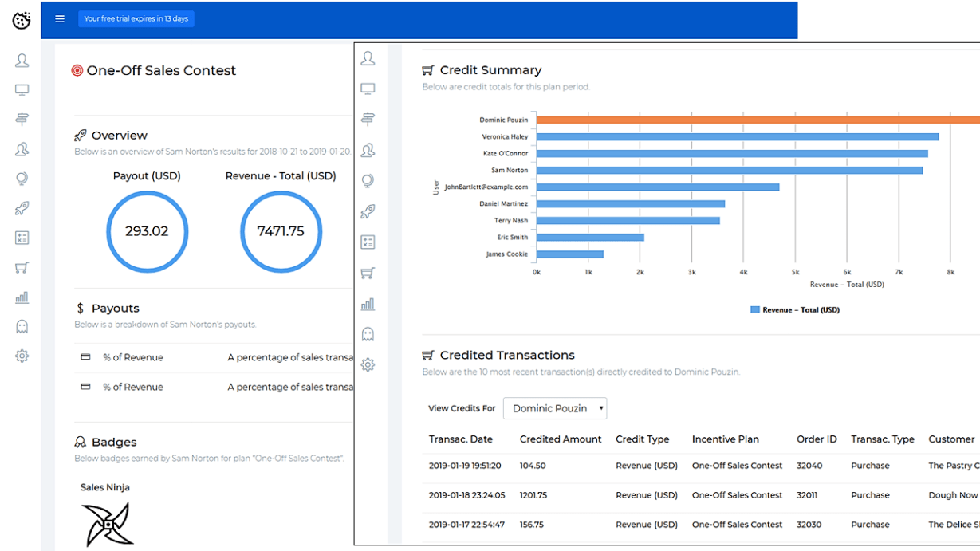Open the View Credits For dropdown
The width and height of the screenshot is (980, 551).
554,408
